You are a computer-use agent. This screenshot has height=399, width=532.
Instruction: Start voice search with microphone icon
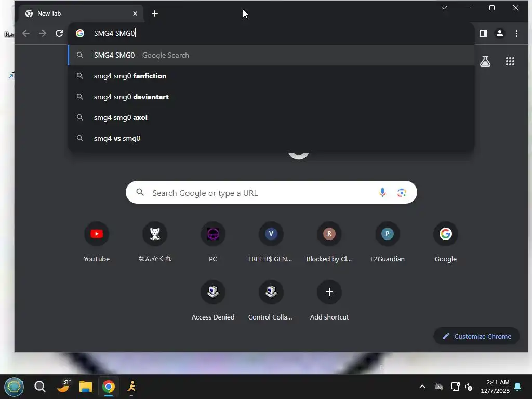pos(382,192)
